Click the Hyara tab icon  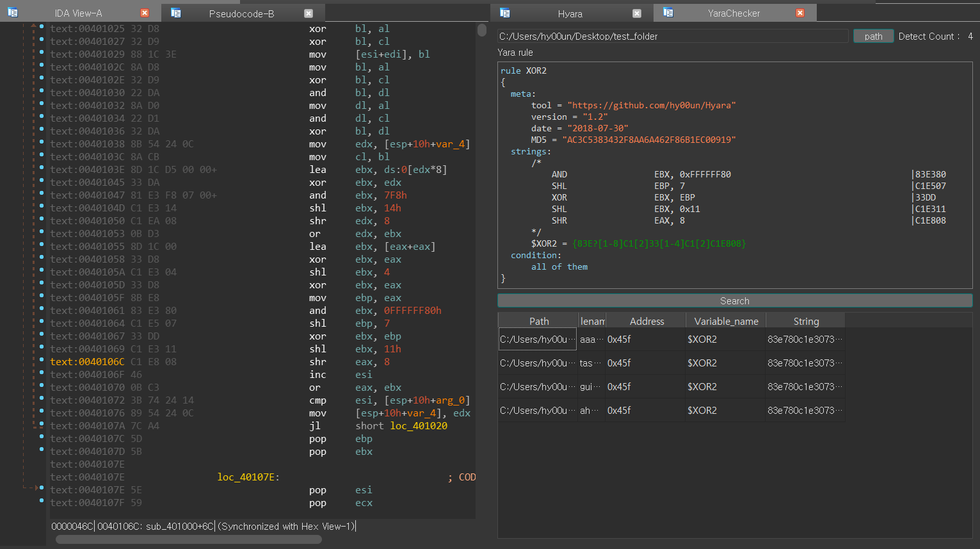click(505, 13)
